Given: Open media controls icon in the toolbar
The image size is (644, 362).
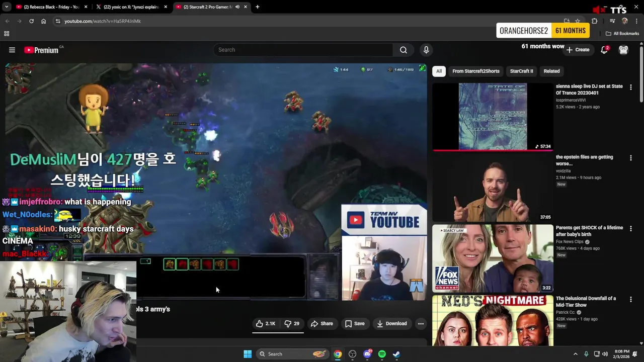Looking at the screenshot, I should (612, 21).
